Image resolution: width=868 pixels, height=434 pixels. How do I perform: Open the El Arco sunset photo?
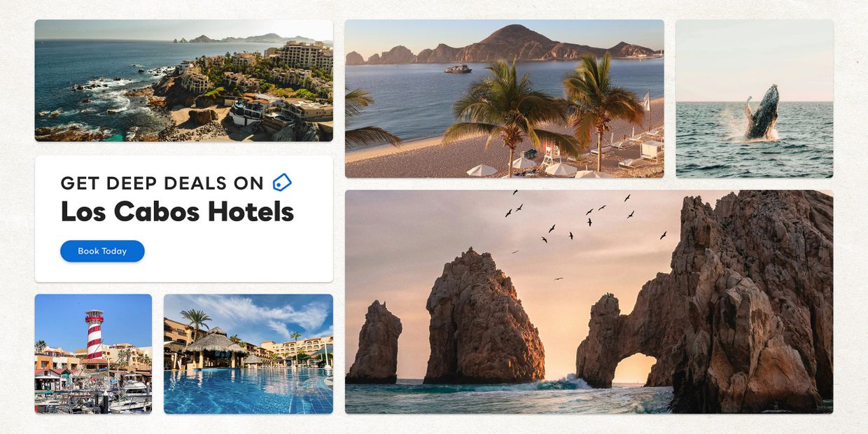pos(589,302)
